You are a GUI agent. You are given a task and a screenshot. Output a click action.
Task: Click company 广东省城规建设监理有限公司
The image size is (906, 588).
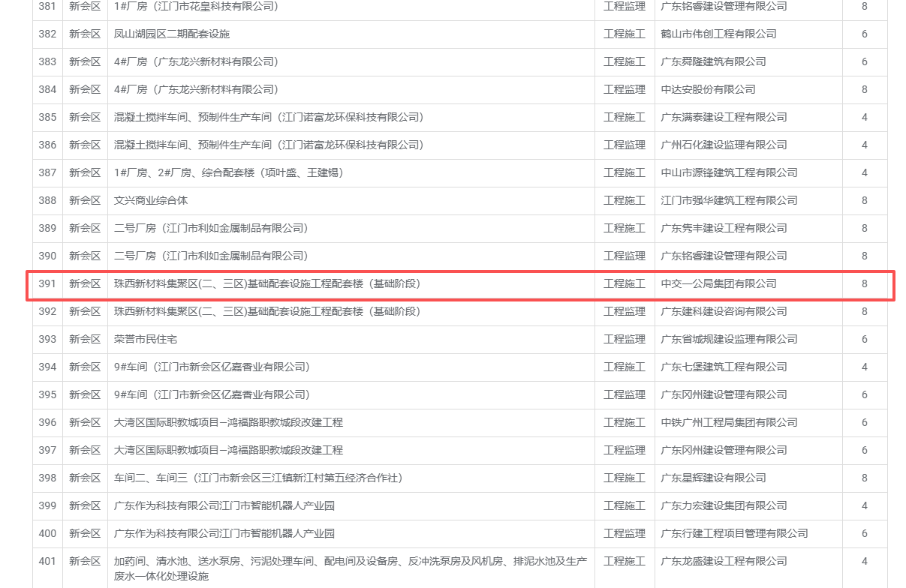(729, 339)
